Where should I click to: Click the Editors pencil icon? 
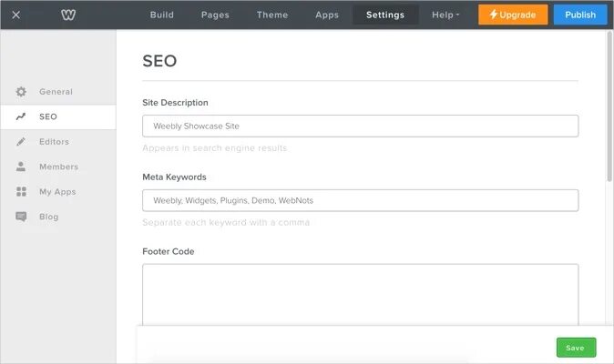[21, 142]
